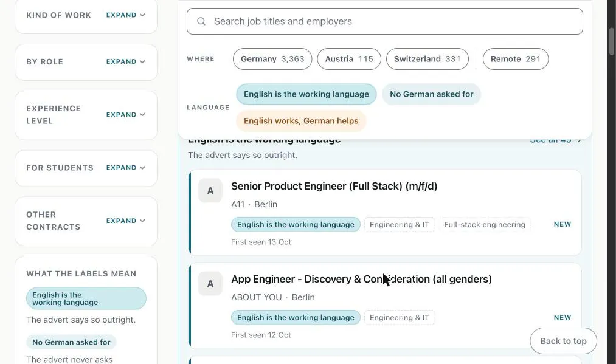This screenshot has width=616, height=364.
Task: Click 'What the labels mean' heading
Action: 81,273
